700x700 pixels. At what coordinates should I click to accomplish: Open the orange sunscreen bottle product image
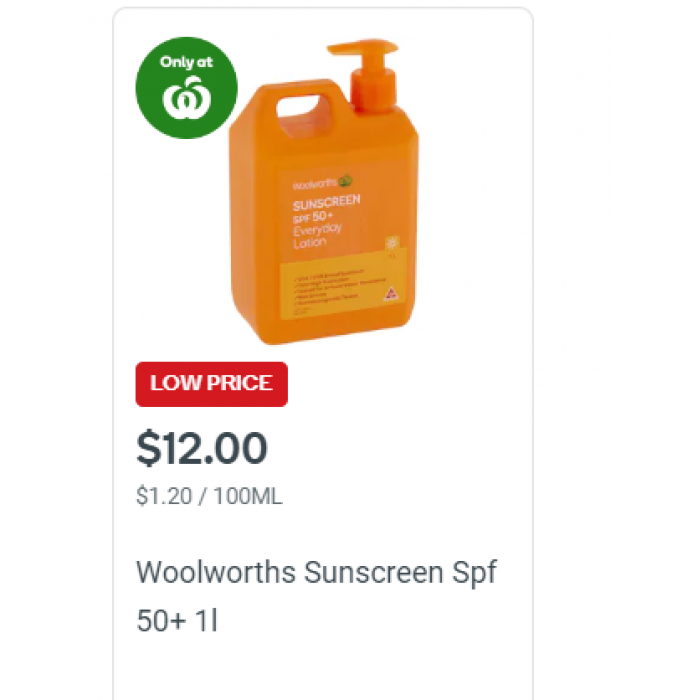pyautogui.click(x=324, y=192)
